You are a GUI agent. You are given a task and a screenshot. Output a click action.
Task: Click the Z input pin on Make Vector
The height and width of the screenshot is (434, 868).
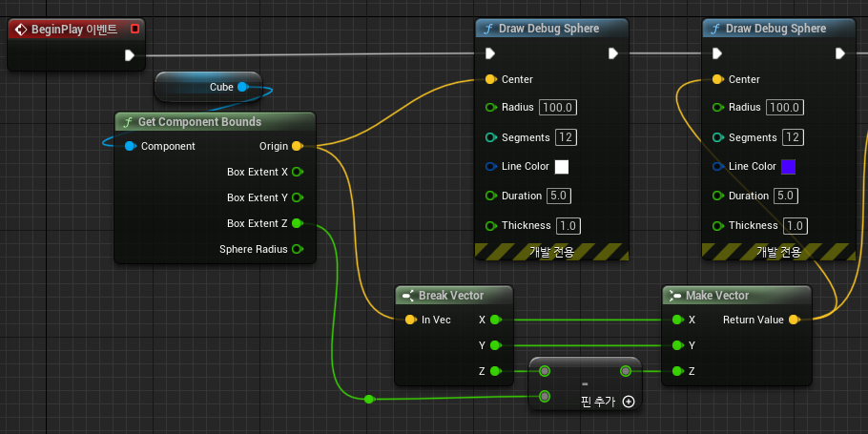(x=677, y=371)
